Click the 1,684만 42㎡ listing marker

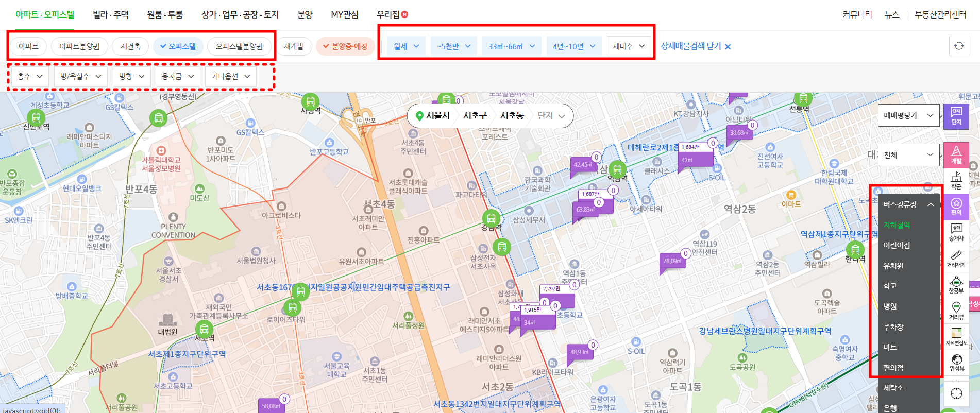coord(696,154)
